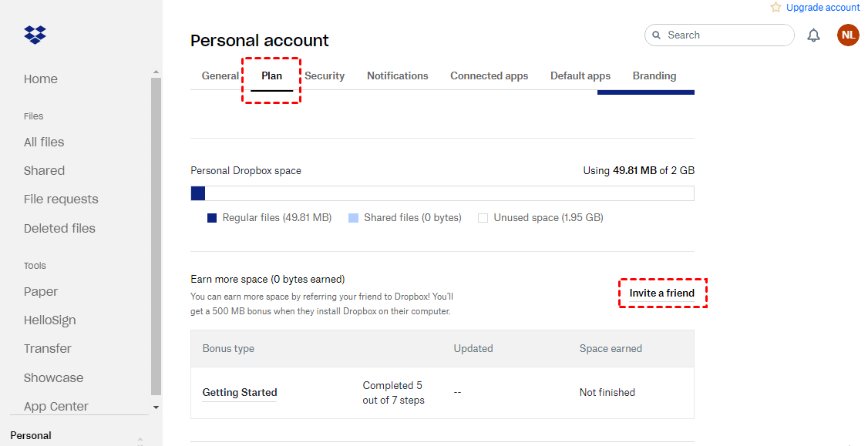Viewport: 868px width, 446px height.
Task: Click the Upgrade account link
Action: [x=823, y=7]
